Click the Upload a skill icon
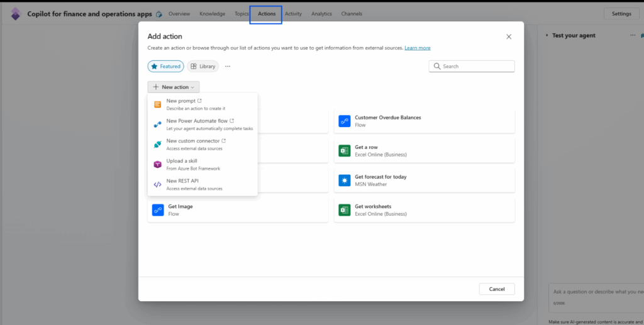Viewport: 644px width, 325px height. [158, 164]
